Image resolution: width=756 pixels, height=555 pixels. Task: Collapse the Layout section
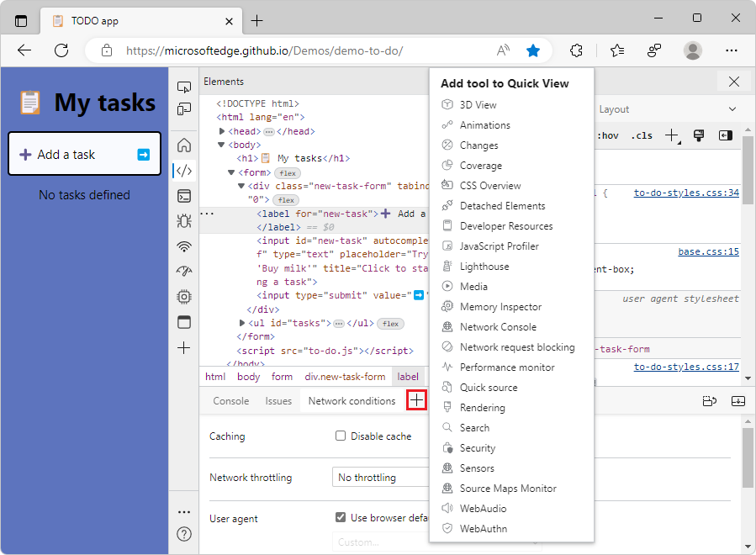pyautogui.click(x=732, y=108)
